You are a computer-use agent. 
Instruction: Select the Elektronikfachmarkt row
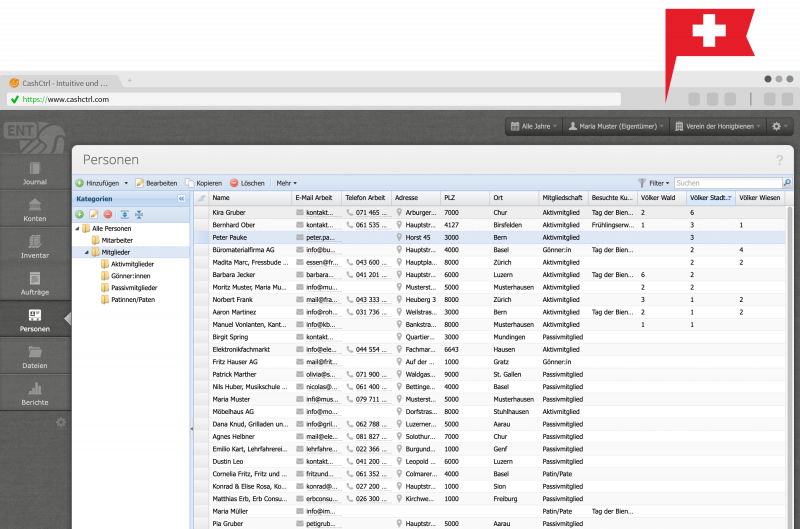(x=489, y=349)
